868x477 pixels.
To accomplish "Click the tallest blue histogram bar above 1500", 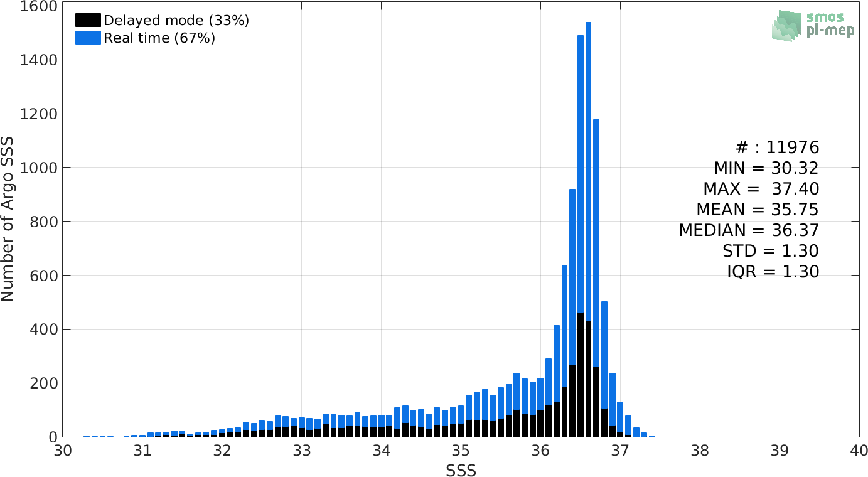I will pyautogui.click(x=588, y=171).
